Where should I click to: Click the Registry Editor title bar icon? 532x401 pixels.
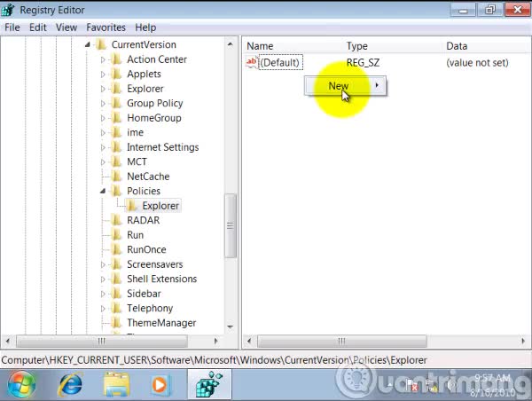pos(7,10)
